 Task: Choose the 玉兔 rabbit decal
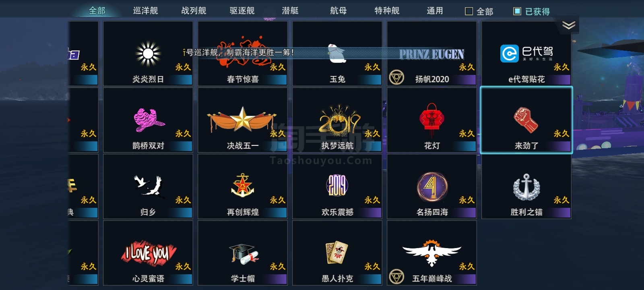click(x=337, y=54)
